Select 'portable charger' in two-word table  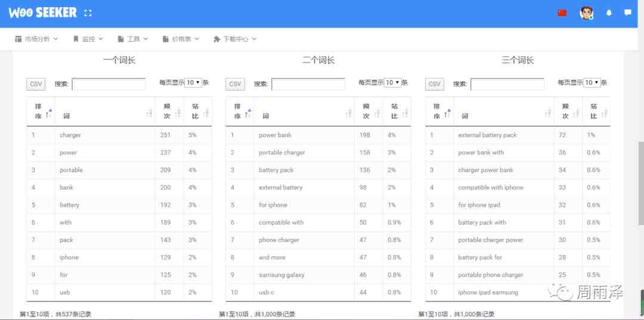click(x=281, y=153)
